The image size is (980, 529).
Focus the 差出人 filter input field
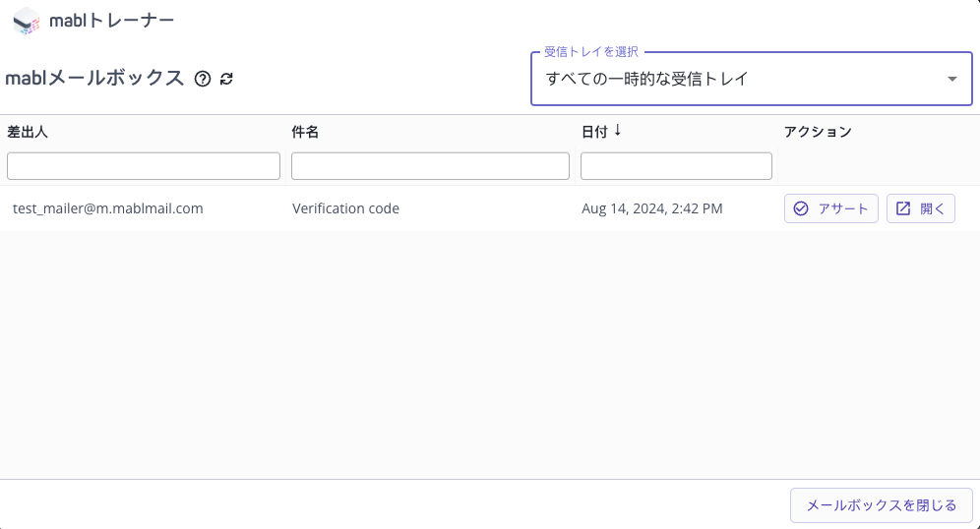pos(143,166)
